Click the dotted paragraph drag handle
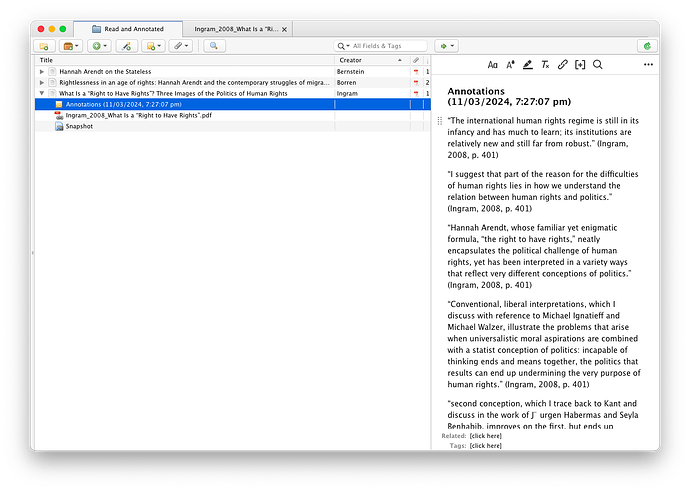The width and height of the screenshot is (690, 490). click(440, 121)
